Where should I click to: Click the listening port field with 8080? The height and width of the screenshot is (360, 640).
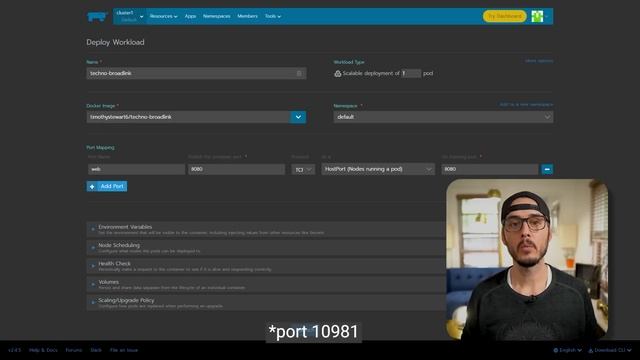[490, 169]
